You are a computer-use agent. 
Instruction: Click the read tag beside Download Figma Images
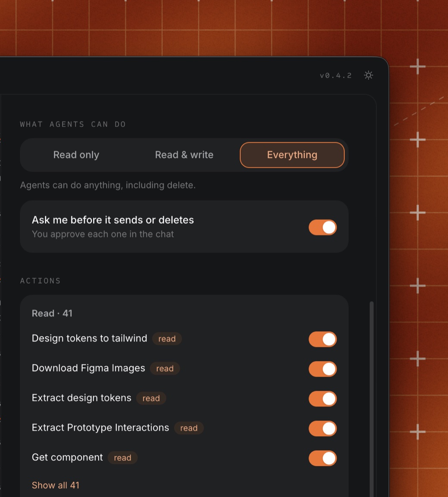tap(165, 369)
